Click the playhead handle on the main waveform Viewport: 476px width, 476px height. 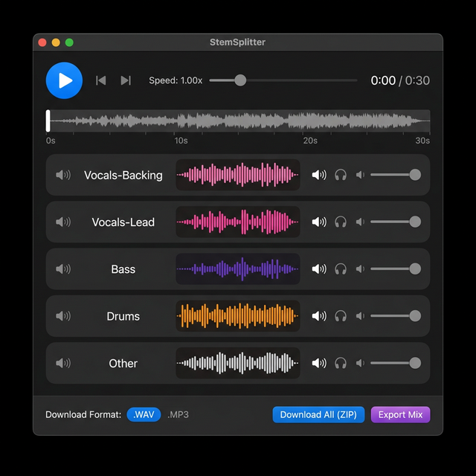[48, 120]
